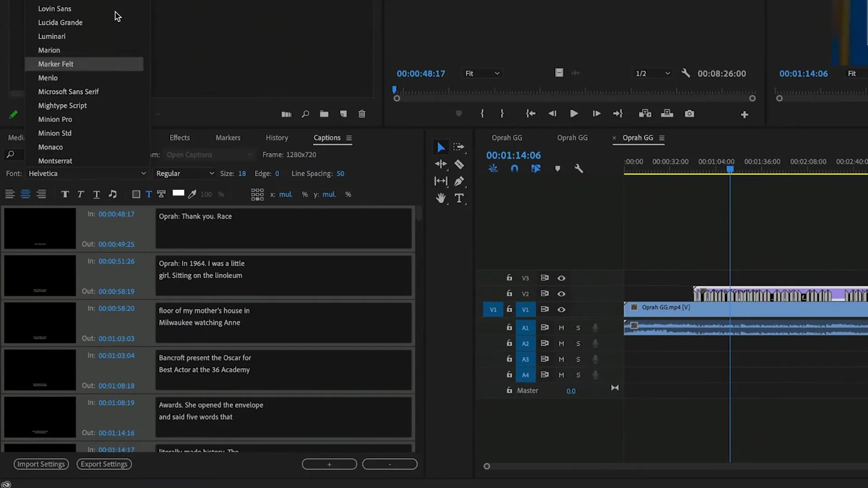Click the Import Settings button

click(41, 464)
